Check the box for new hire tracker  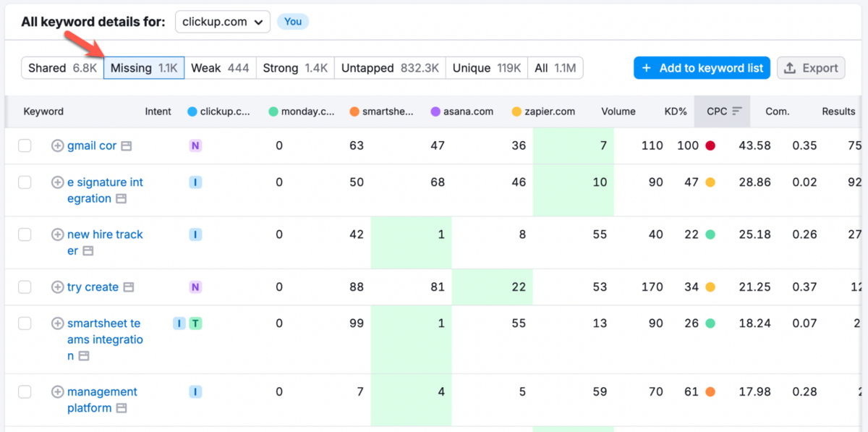pos(25,234)
